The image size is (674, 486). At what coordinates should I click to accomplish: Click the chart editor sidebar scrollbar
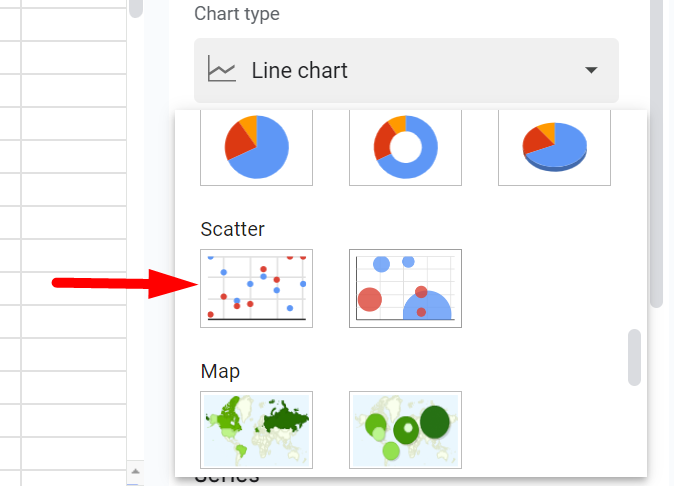[x=656, y=150]
